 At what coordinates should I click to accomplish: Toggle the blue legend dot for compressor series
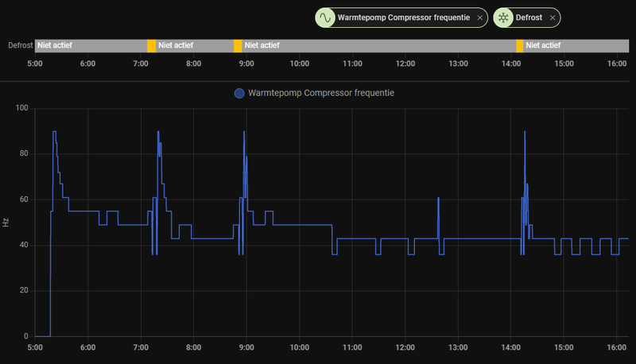pos(239,93)
